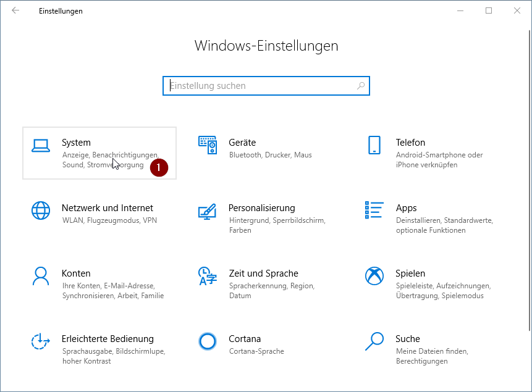Click 'Hintergrund, Sperrbildschirm, Farben' description
The width and height of the screenshot is (532, 392).
(277, 225)
